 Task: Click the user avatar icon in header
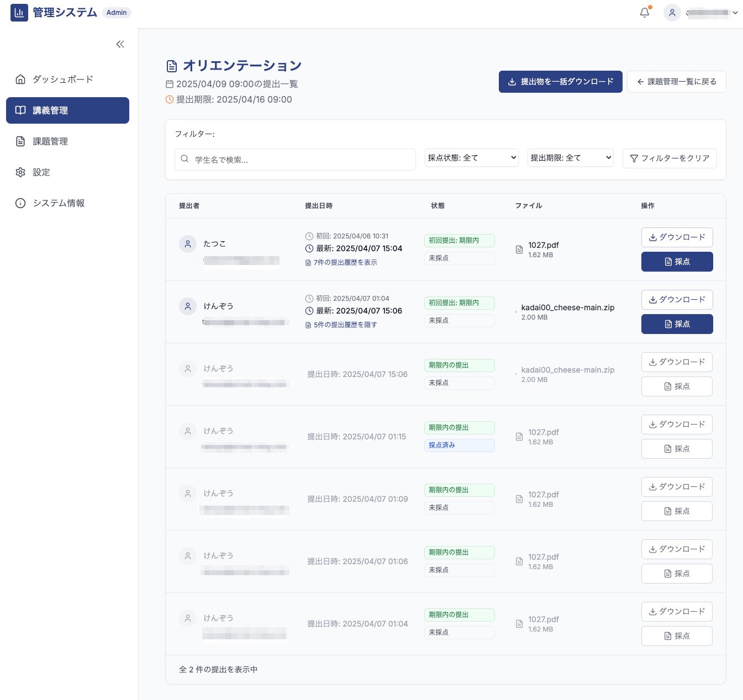pyautogui.click(x=672, y=13)
